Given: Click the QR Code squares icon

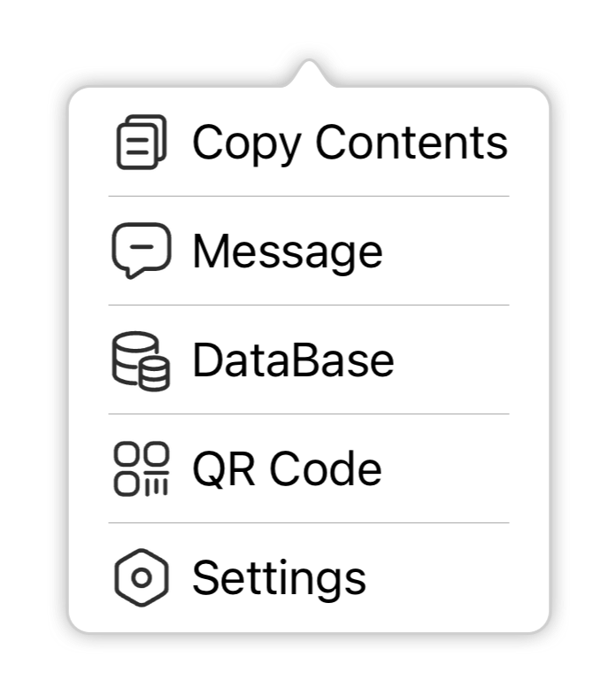Looking at the screenshot, I should [x=142, y=468].
